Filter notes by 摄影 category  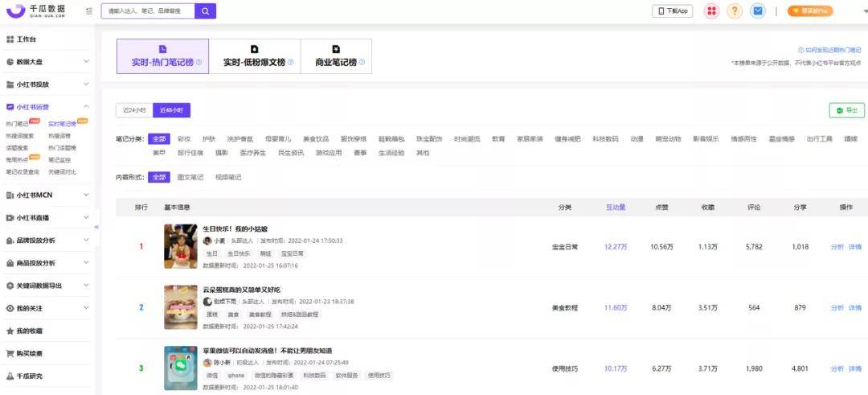222,152
